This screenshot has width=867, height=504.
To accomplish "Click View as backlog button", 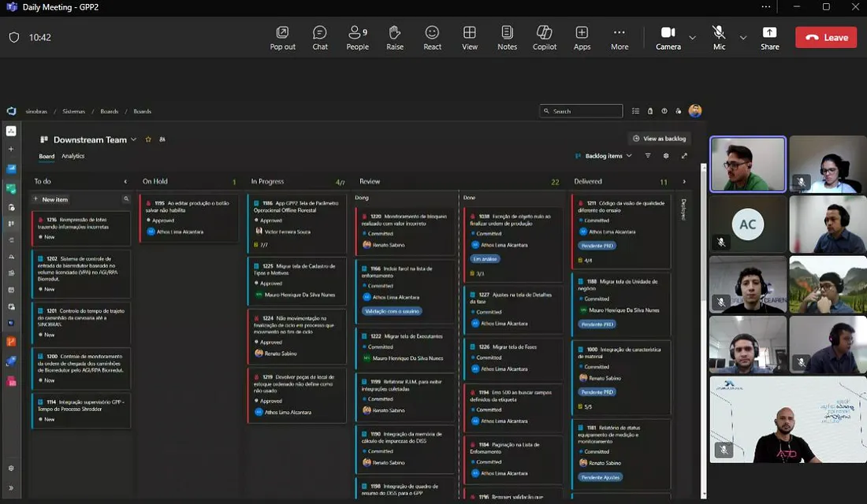I will pos(660,139).
